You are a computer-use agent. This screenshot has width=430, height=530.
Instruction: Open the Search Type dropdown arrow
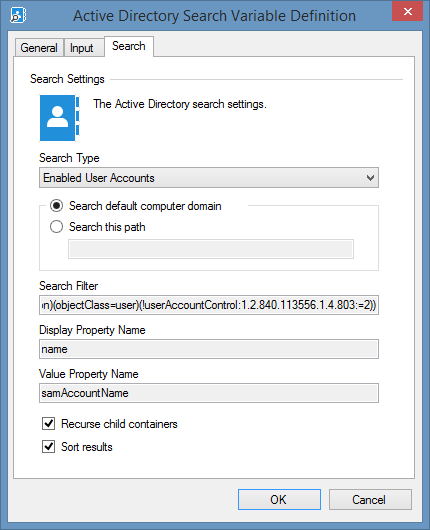click(x=370, y=177)
